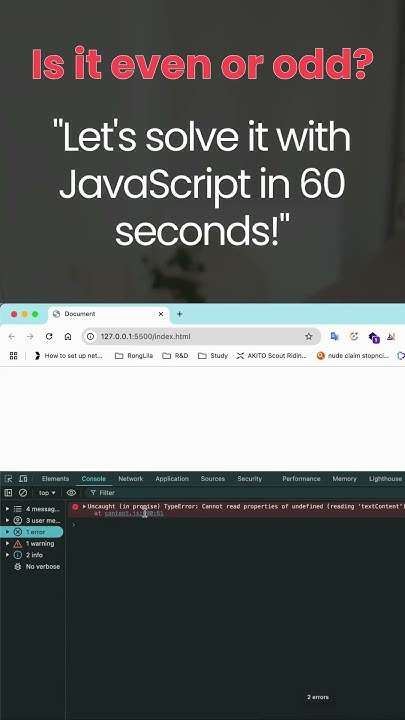The width and height of the screenshot is (405, 720).
Task: Click the warning triangle icon in the sidebar
Action: coord(17,544)
